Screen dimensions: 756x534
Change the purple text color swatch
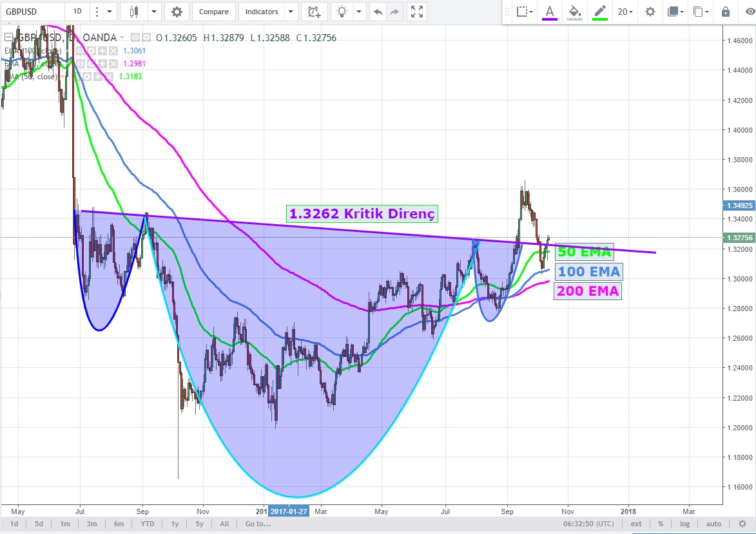pyautogui.click(x=549, y=12)
